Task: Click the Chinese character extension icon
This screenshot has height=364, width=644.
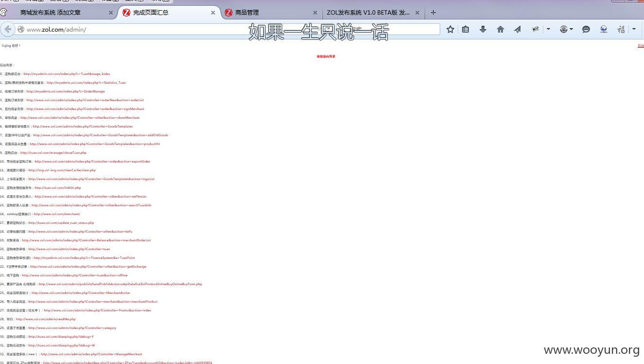Action: [x=621, y=29]
